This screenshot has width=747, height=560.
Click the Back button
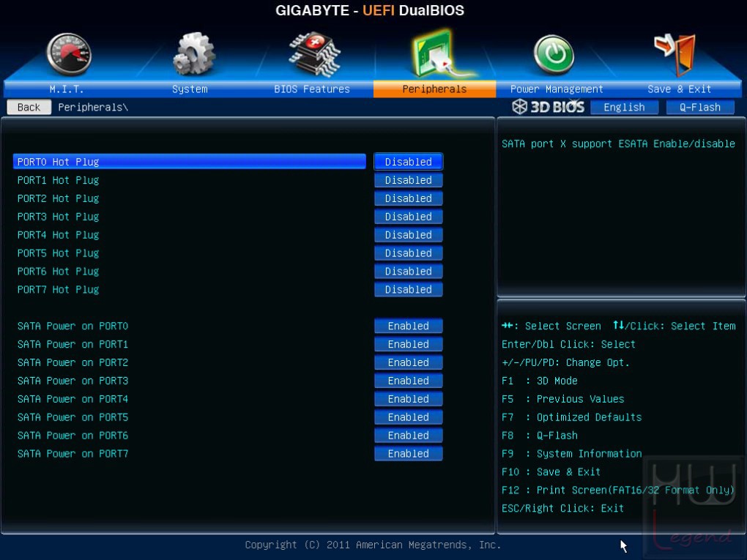[x=29, y=107]
